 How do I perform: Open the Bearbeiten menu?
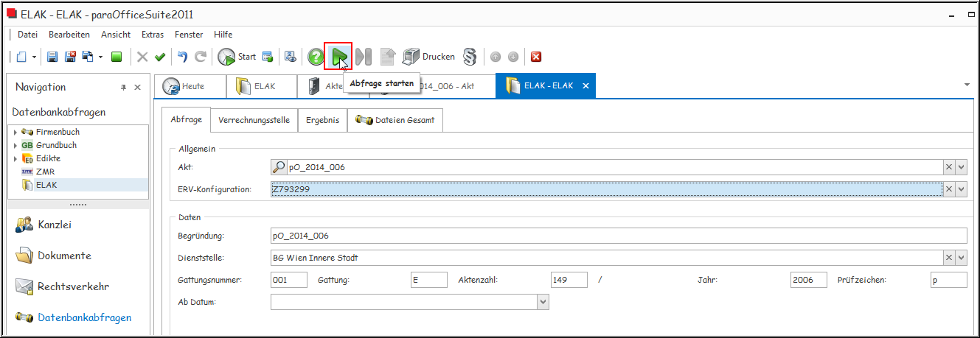click(69, 35)
